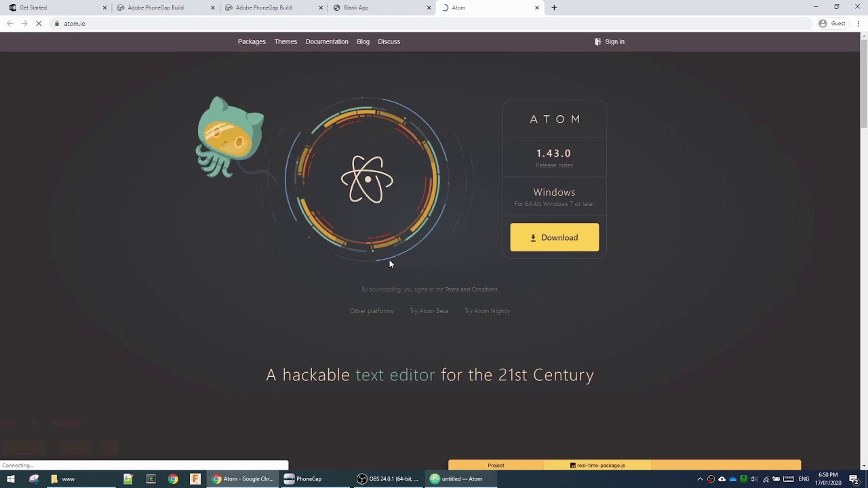View site info via the lock icon

tap(57, 24)
